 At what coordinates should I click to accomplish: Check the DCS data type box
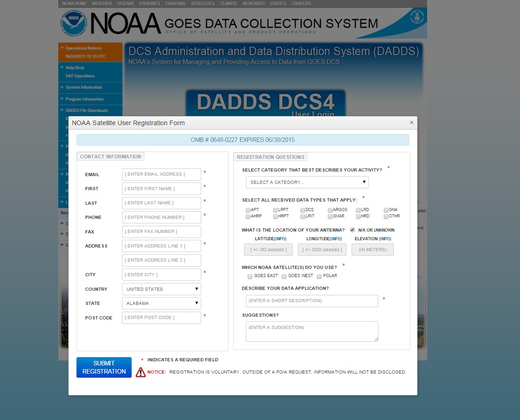(x=303, y=210)
